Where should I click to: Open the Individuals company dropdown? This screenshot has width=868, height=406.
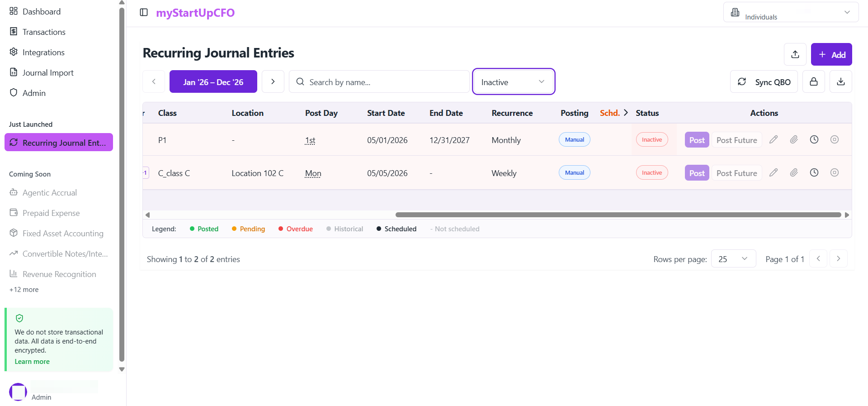pos(791,12)
